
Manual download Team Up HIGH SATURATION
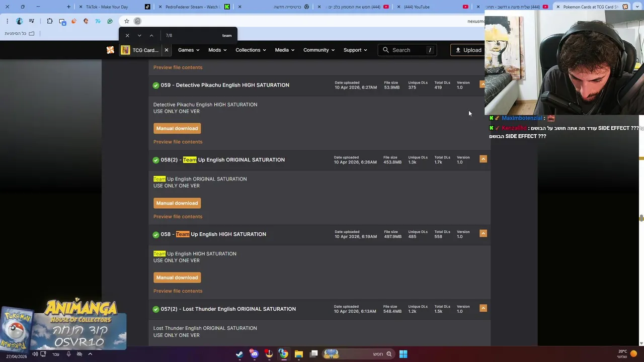(177, 278)
